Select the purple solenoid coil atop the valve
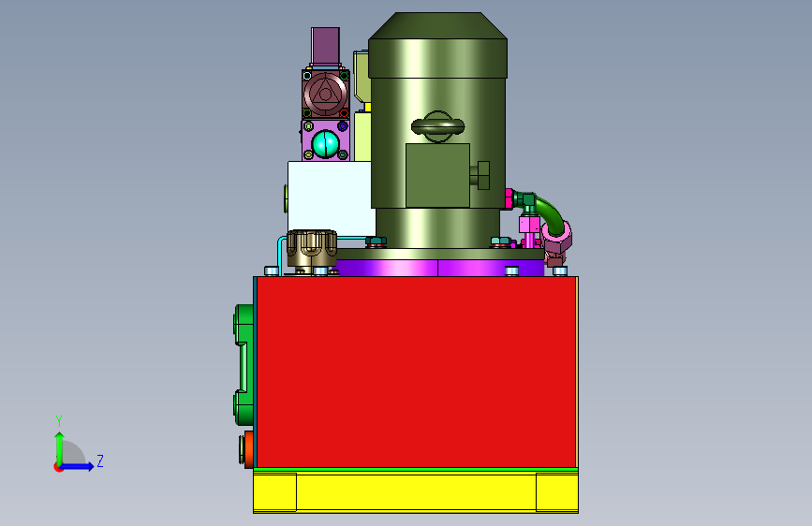Viewport: 812px width, 526px height. [325, 46]
